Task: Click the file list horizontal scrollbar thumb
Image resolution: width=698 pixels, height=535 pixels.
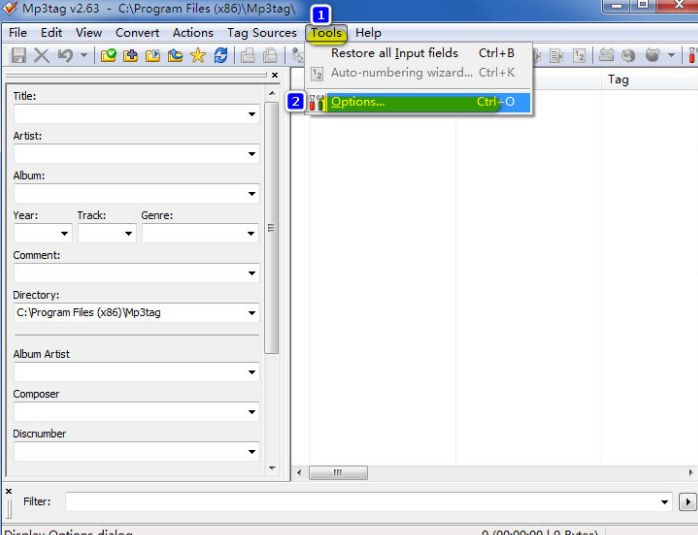Action: point(338,472)
